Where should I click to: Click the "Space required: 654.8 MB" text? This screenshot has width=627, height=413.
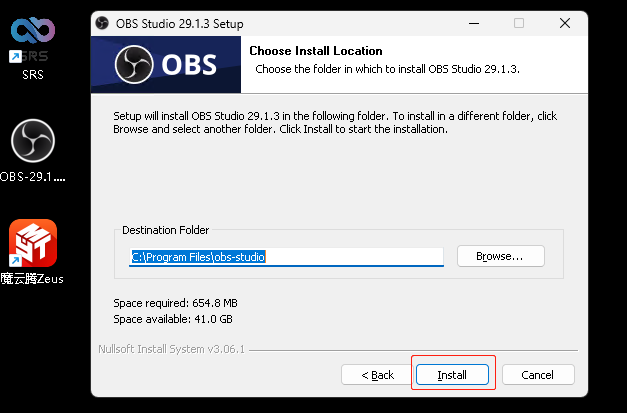coord(176,303)
